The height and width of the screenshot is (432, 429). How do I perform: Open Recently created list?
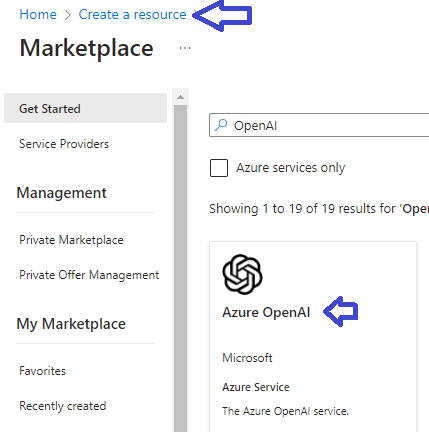click(63, 406)
